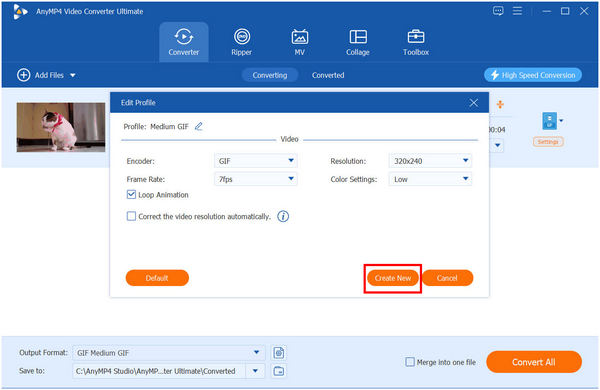The height and width of the screenshot is (390, 600).
Task: Click the Create New button
Action: pyautogui.click(x=393, y=278)
